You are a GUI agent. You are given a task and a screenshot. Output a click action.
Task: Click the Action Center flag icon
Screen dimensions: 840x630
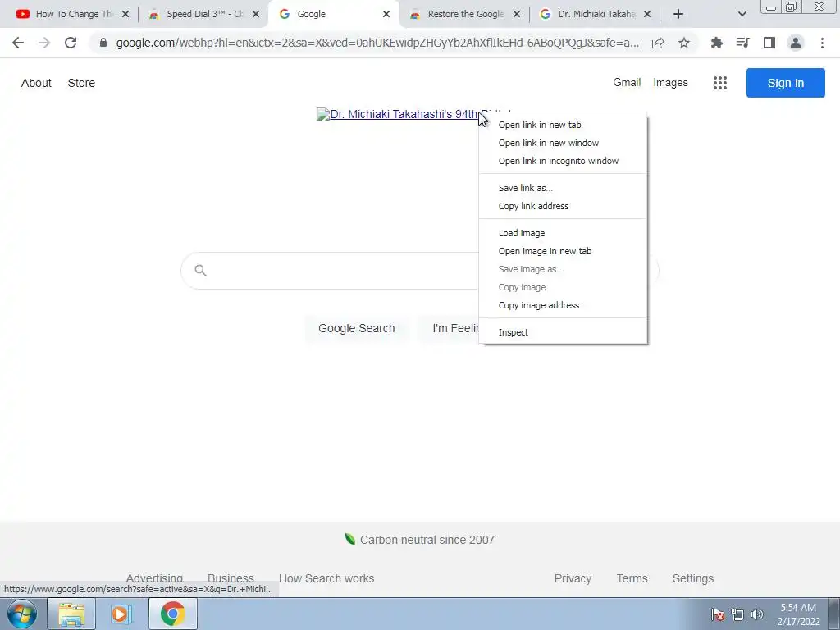coord(717,614)
